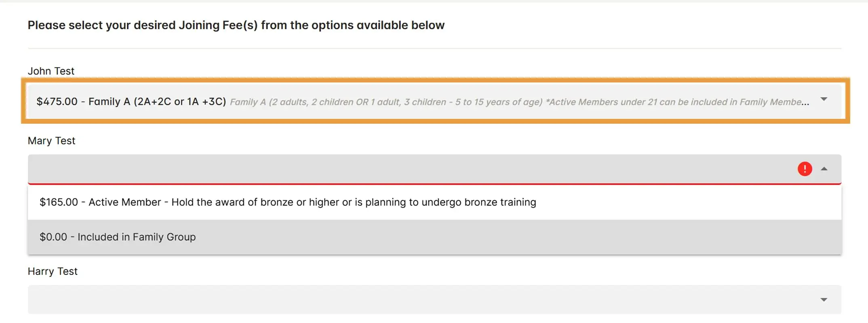The height and width of the screenshot is (323, 868).
Task: Collapse Mary Test dropdown with up arrow
Action: (x=824, y=169)
